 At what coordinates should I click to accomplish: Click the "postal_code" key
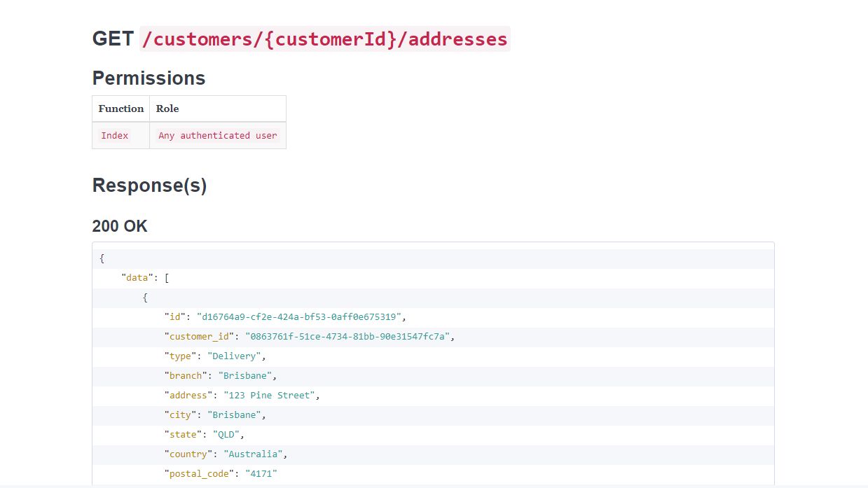tap(199, 474)
